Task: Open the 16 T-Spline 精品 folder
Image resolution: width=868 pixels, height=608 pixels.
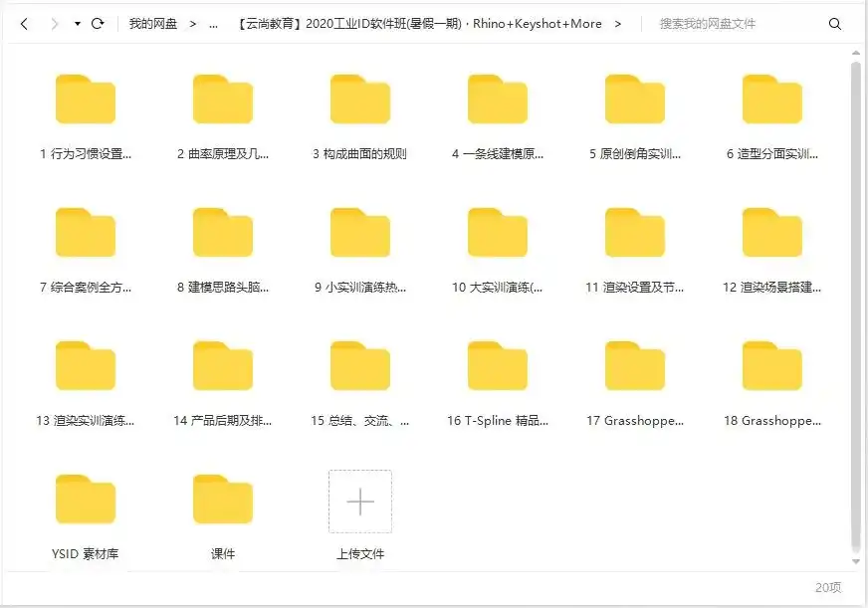Action: 498,364
